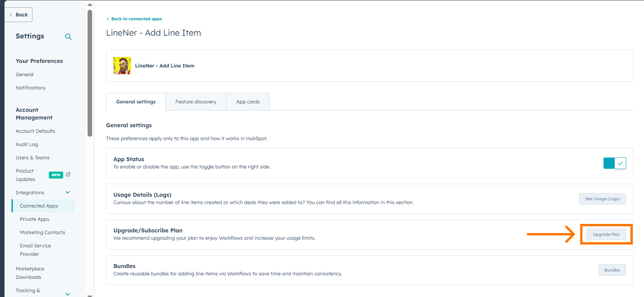
Task: Click the Upgrade/Subscribe Plan heading
Action: [x=148, y=230]
